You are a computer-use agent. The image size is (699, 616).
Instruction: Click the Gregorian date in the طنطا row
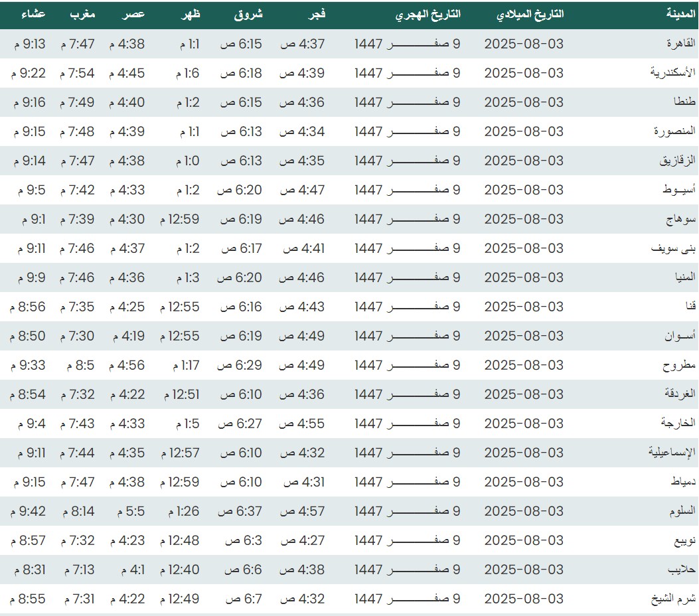click(524, 102)
